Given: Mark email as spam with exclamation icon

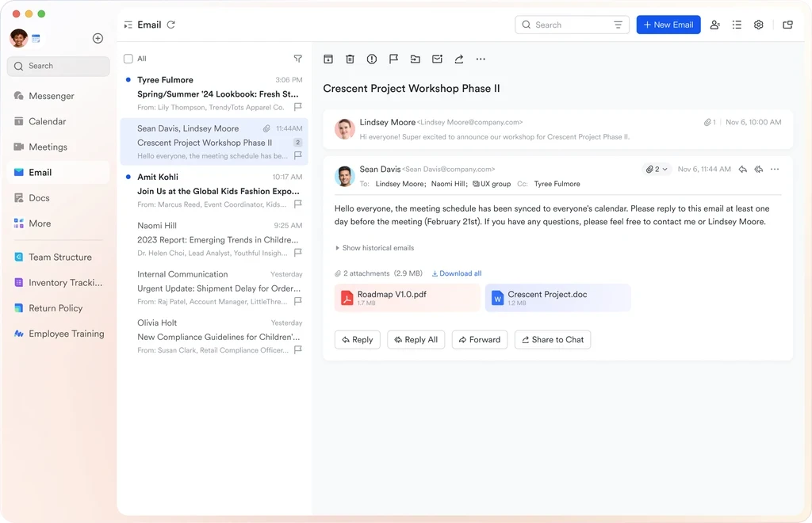Looking at the screenshot, I should 372,59.
